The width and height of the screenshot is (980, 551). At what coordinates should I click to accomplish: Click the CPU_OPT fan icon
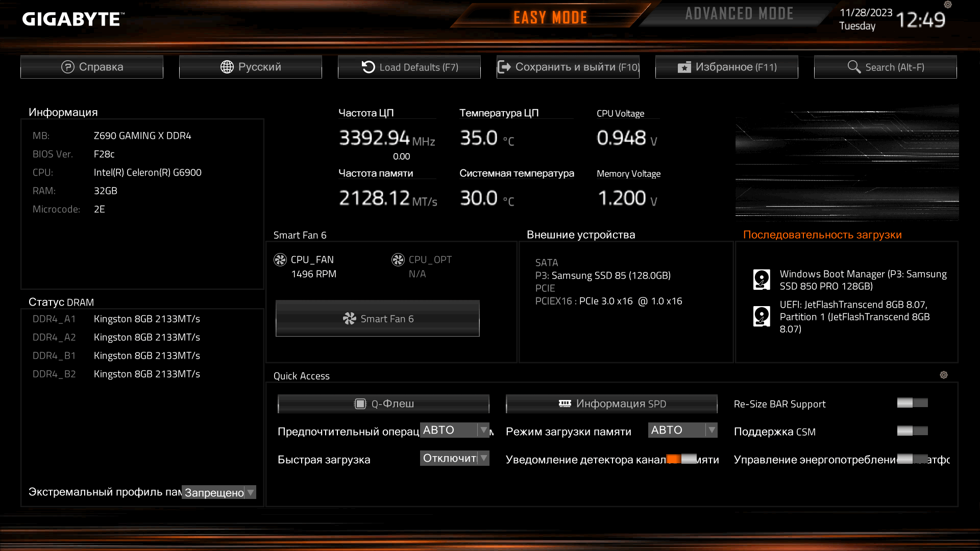398,260
